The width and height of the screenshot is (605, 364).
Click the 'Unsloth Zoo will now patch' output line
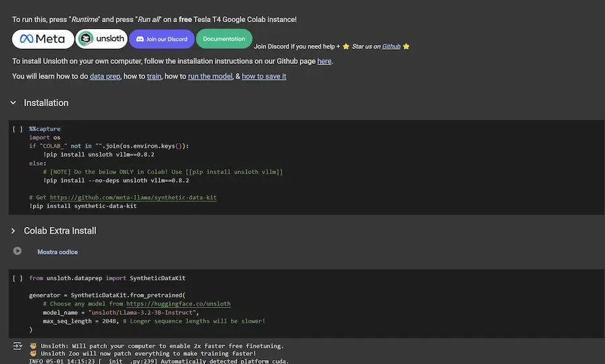pyautogui.click(x=143, y=353)
